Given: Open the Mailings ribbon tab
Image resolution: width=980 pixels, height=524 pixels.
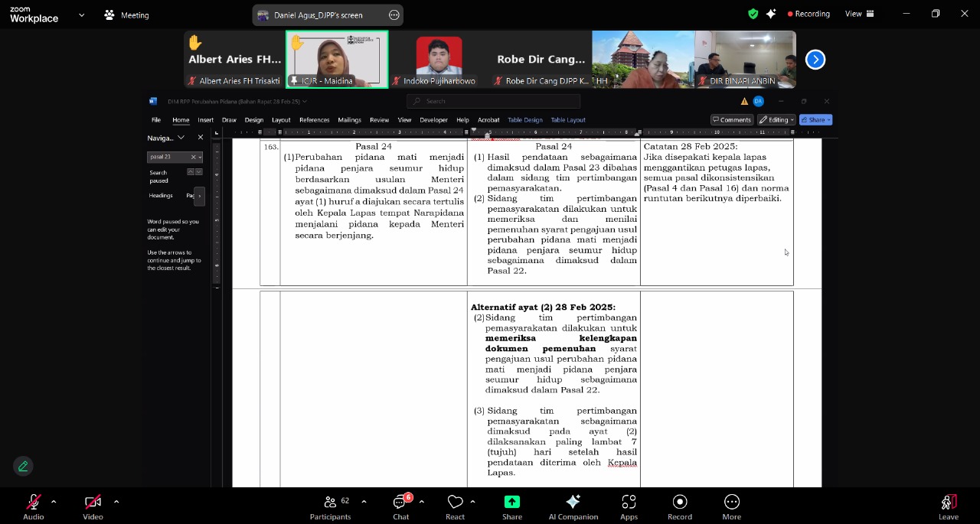Looking at the screenshot, I should [349, 120].
